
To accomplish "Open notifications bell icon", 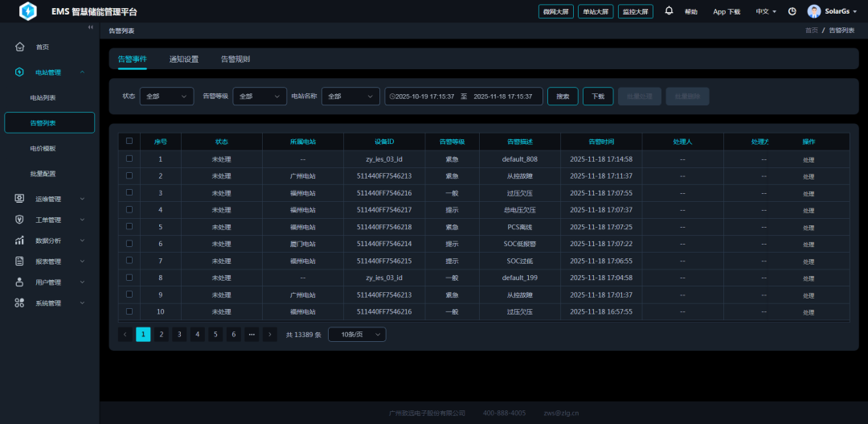I will [x=669, y=11].
